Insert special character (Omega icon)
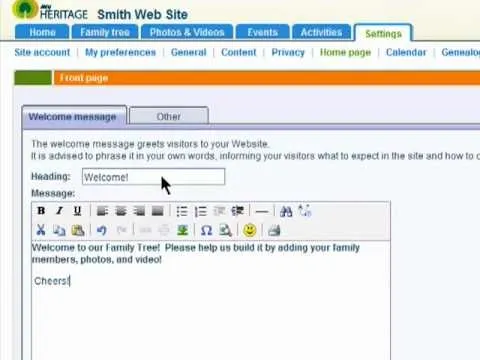Screen dimensions: 480x360 click(x=207, y=230)
